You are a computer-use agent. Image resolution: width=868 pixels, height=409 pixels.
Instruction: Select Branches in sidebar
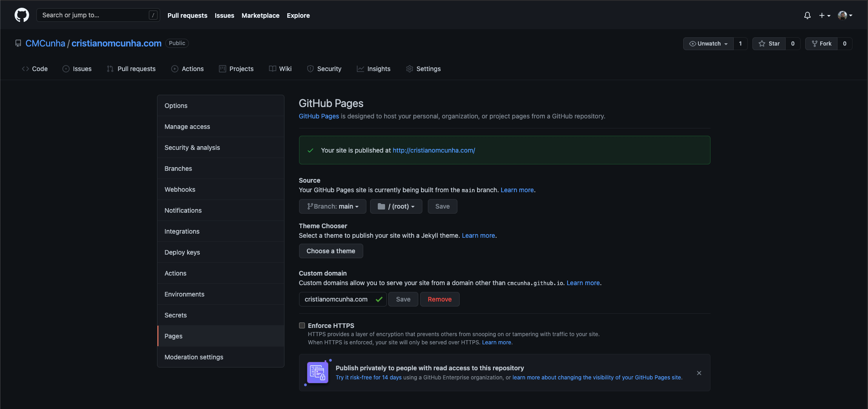[221, 169]
